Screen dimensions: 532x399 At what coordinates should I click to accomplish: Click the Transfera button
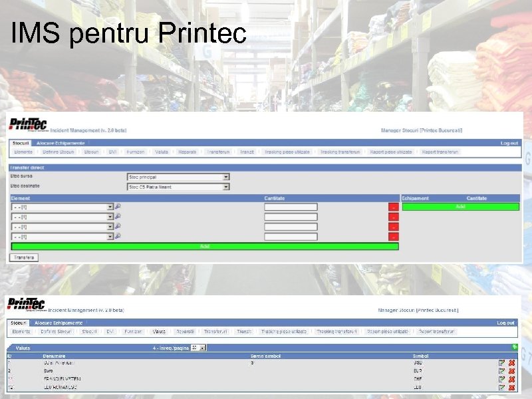24,257
